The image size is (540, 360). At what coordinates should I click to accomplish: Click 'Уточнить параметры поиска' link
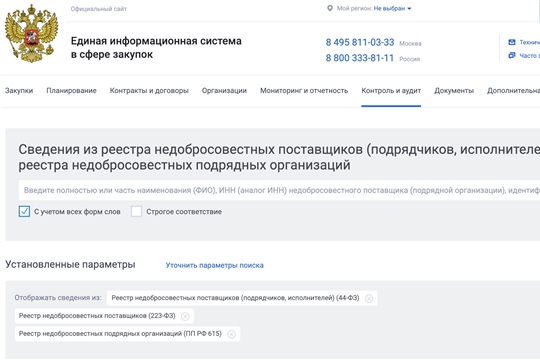point(215,265)
